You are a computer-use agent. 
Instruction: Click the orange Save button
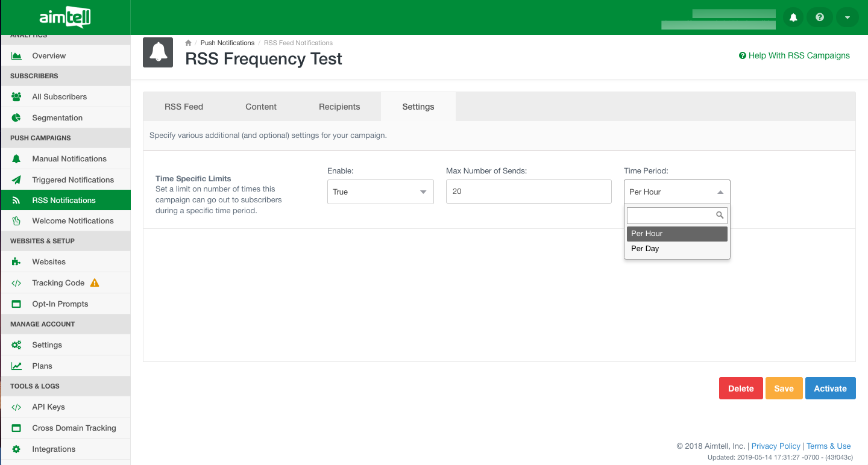click(x=784, y=389)
